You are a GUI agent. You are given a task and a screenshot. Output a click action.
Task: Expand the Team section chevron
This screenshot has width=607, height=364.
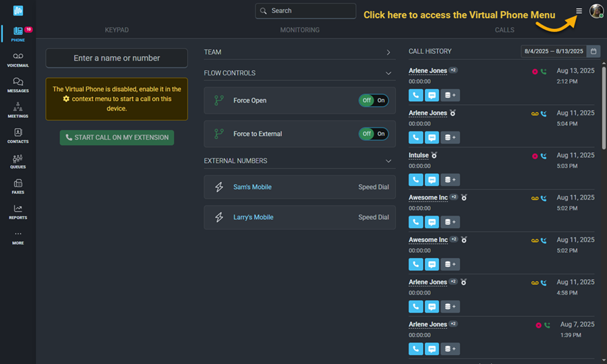pyautogui.click(x=388, y=52)
